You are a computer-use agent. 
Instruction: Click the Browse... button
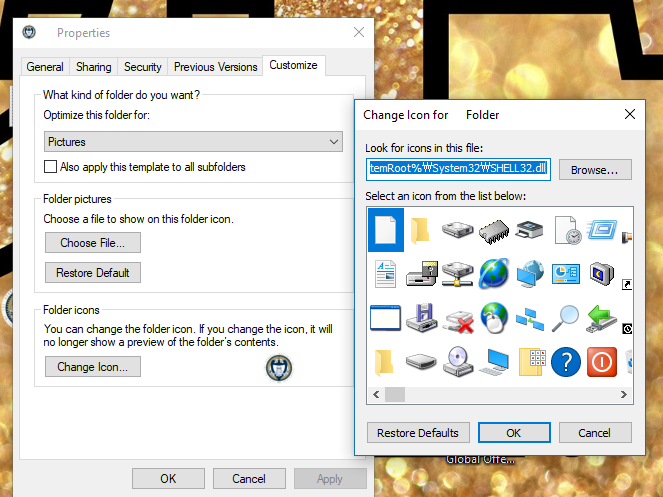595,170
